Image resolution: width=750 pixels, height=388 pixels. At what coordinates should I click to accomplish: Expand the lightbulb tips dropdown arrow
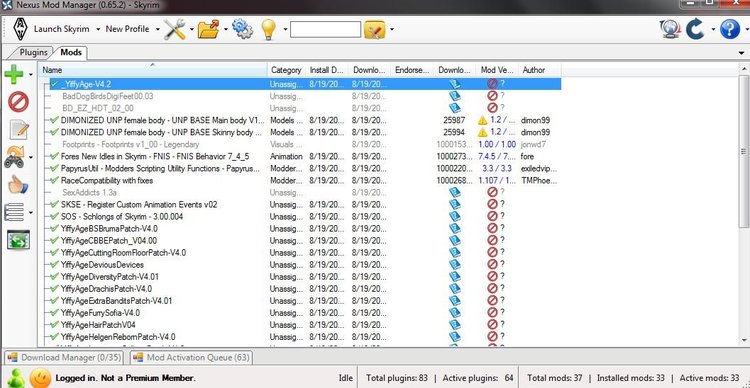coord(285,29)
